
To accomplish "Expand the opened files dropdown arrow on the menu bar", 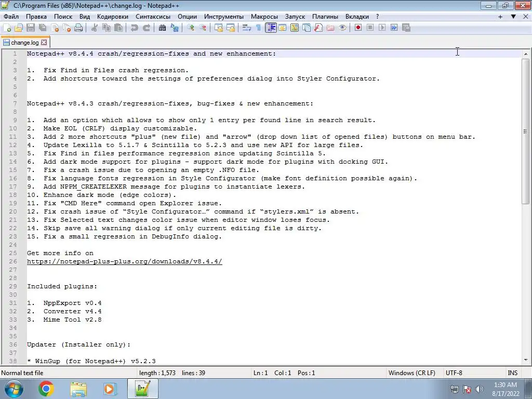I will point(513,17).
